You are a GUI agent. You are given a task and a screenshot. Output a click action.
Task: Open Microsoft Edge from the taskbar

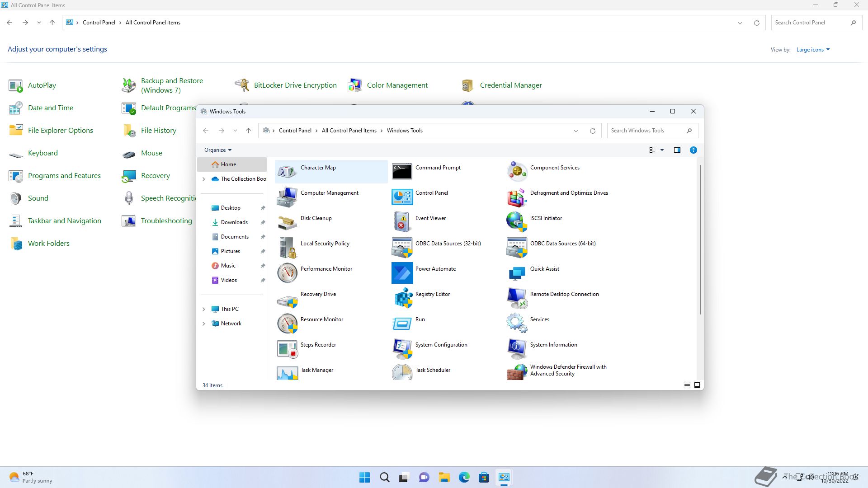click(464, 477)
